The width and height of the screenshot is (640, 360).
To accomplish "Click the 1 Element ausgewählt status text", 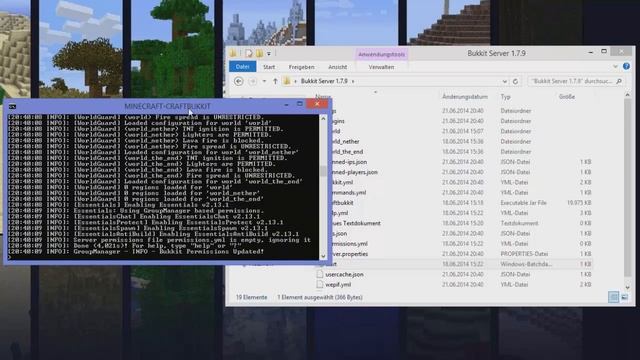I will pyautogui.click(x=320, y=297).
